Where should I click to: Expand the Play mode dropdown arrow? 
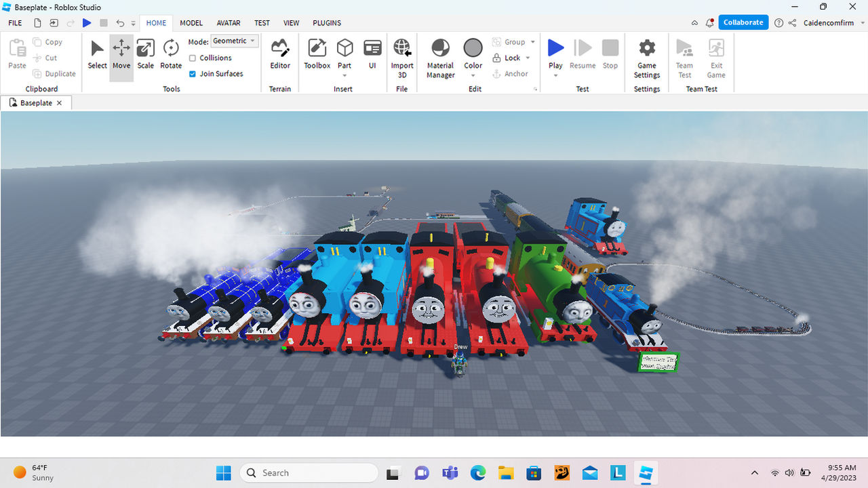click(x=555, y=75)
